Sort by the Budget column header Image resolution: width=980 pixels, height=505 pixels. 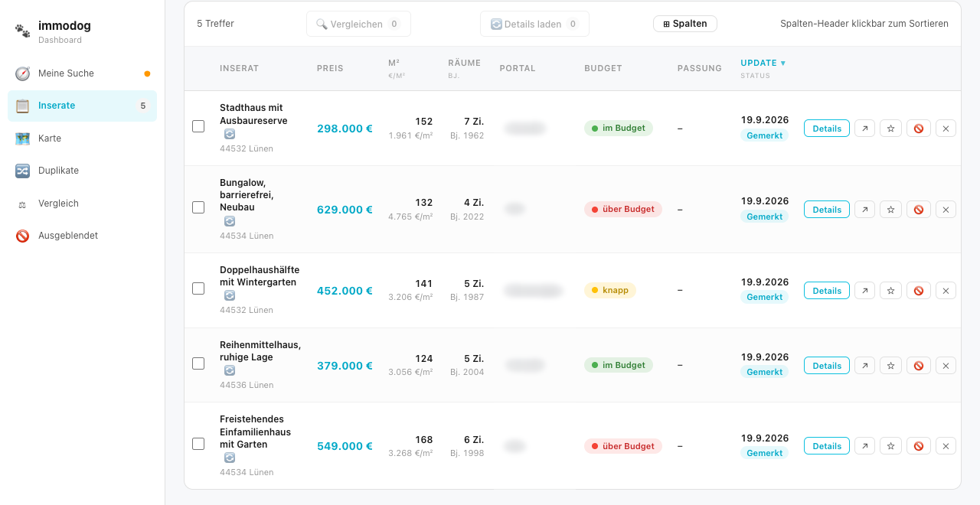pos(603,68)
